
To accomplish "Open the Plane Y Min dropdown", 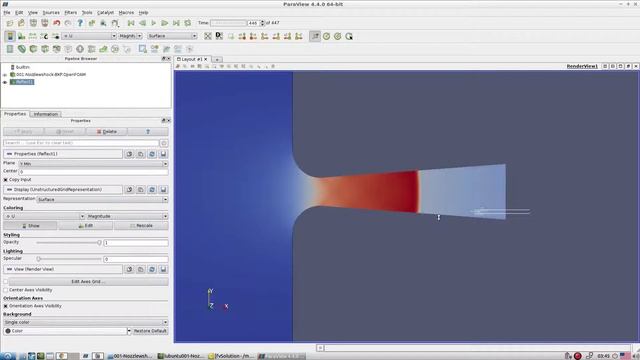I will click(x=93, y=164).
